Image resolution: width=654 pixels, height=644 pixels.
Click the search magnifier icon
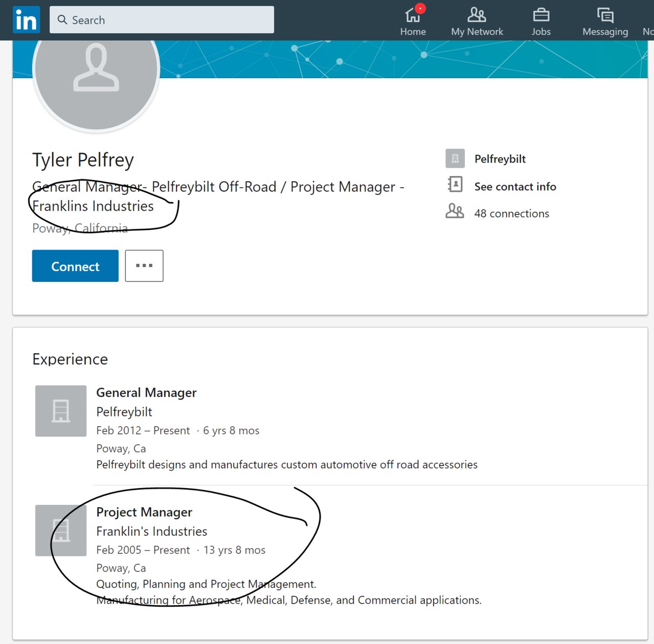[62, 19]
